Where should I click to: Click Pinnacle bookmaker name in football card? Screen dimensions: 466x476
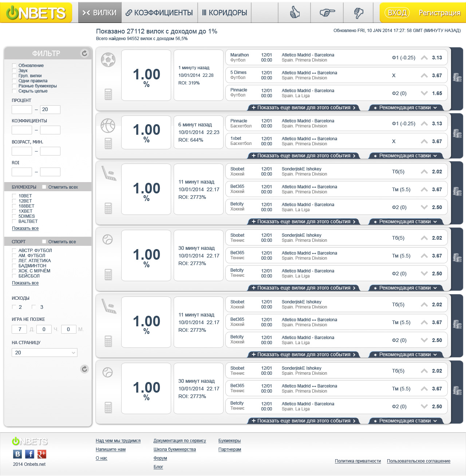pyautogui.click(x=238, y=90)
